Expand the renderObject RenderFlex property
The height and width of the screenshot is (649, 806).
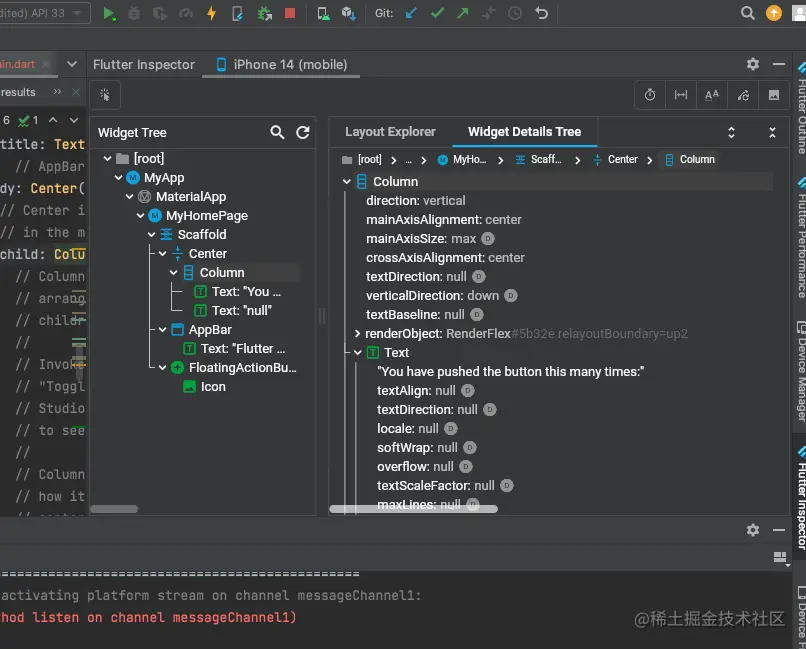[x=357, y=333]
